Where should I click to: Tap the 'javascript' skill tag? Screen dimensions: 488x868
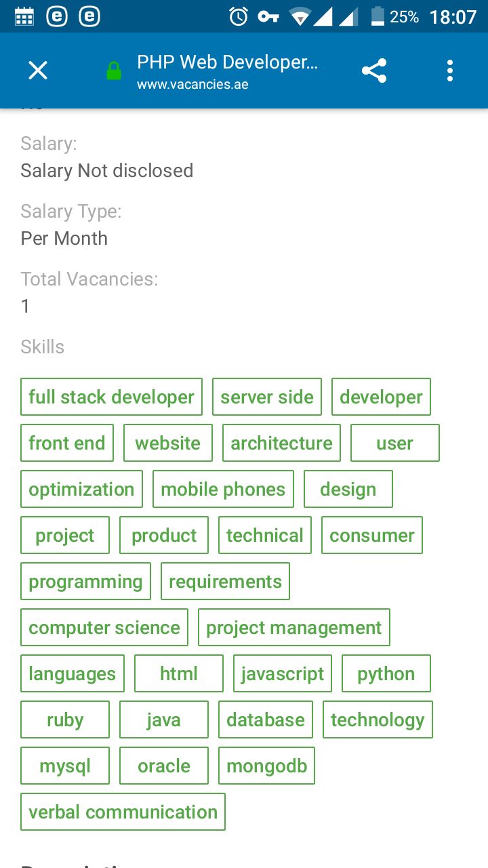click(283, 673)
